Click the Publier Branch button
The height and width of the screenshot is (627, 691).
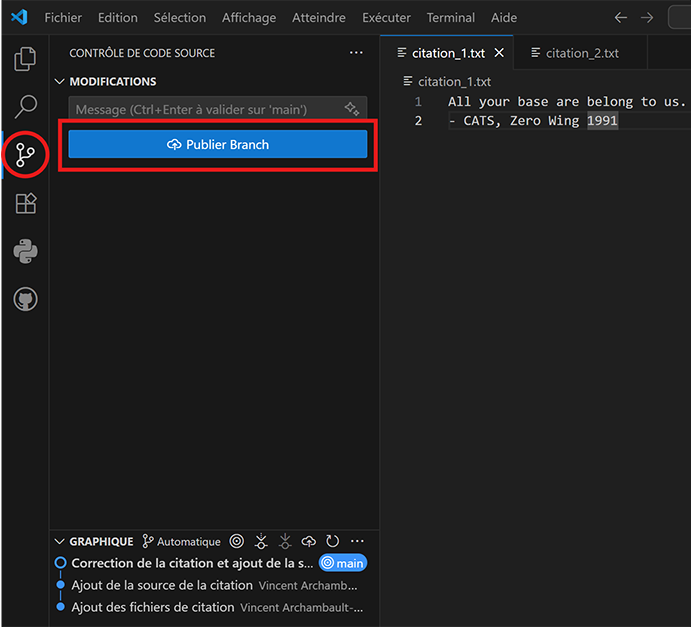[x=217, y=145]
